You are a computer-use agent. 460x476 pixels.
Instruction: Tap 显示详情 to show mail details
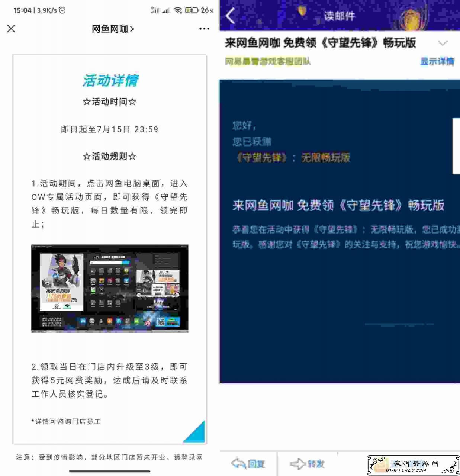pos(437,61)
